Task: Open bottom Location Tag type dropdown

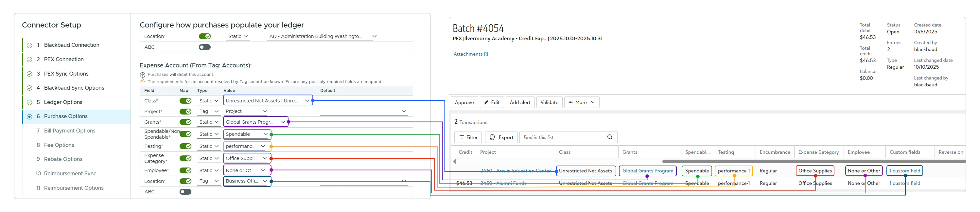Action: point(209,182)
